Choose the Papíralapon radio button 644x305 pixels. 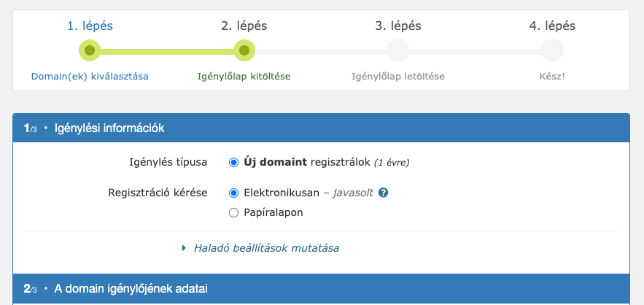[233, 213]
